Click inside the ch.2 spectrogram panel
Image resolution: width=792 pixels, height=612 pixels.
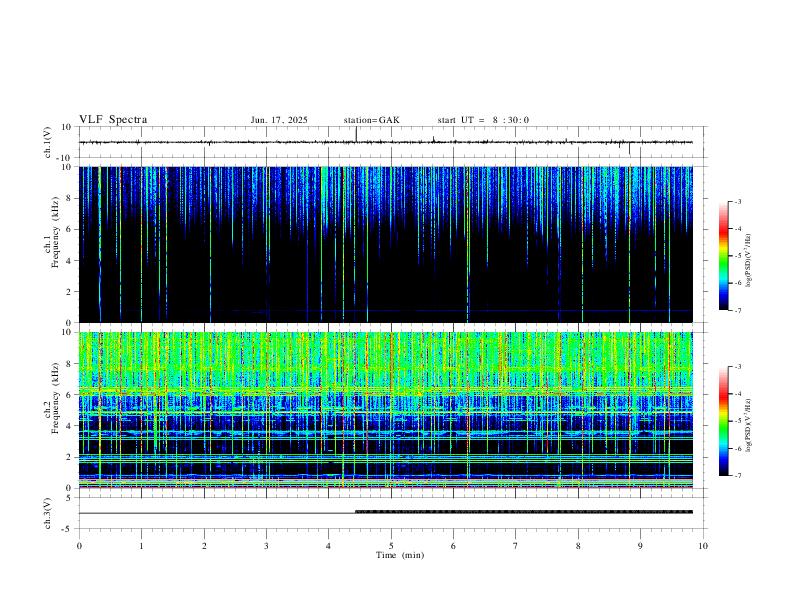386,410
